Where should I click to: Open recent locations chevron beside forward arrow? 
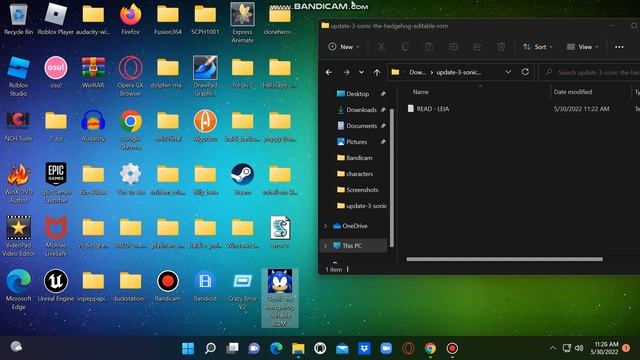(361, 72)
